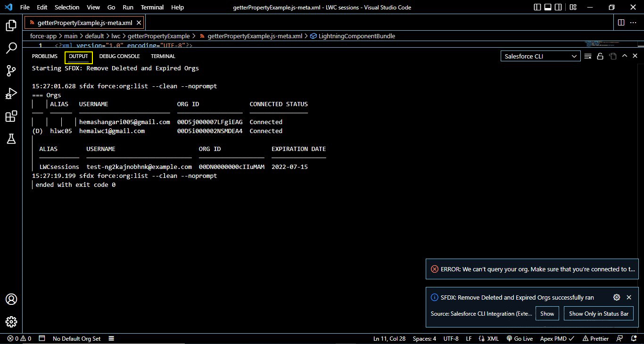Click Ln 11, Col 28 cursor position
Image resolution: width=644 pixels, height=344 pixels.
(x=389, y=339)
